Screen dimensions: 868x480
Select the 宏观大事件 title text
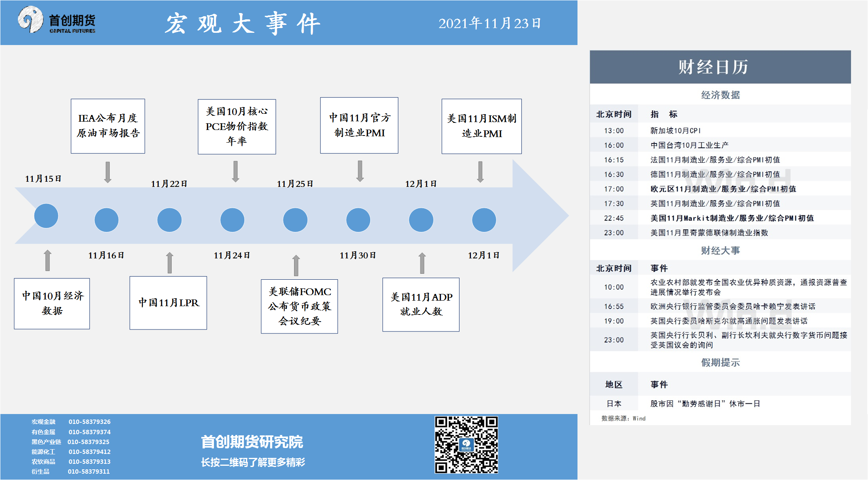[242, 23]
